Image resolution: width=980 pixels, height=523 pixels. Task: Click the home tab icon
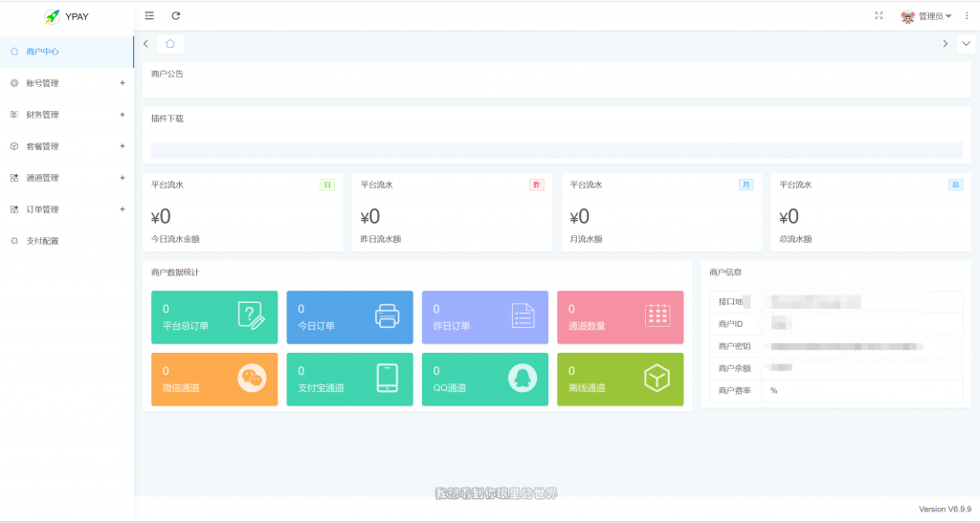(x=170, y=44)
